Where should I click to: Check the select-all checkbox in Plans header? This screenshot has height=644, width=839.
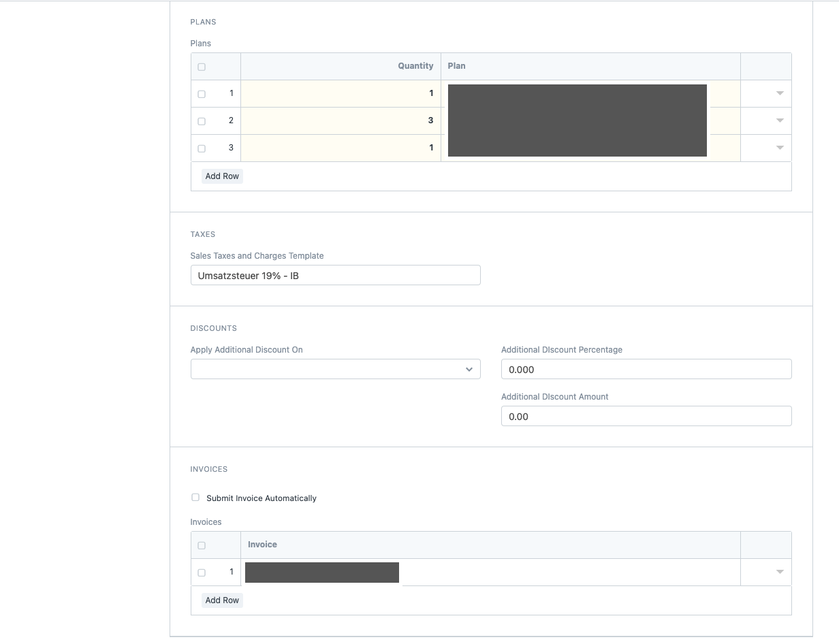(x=201, y=66)
